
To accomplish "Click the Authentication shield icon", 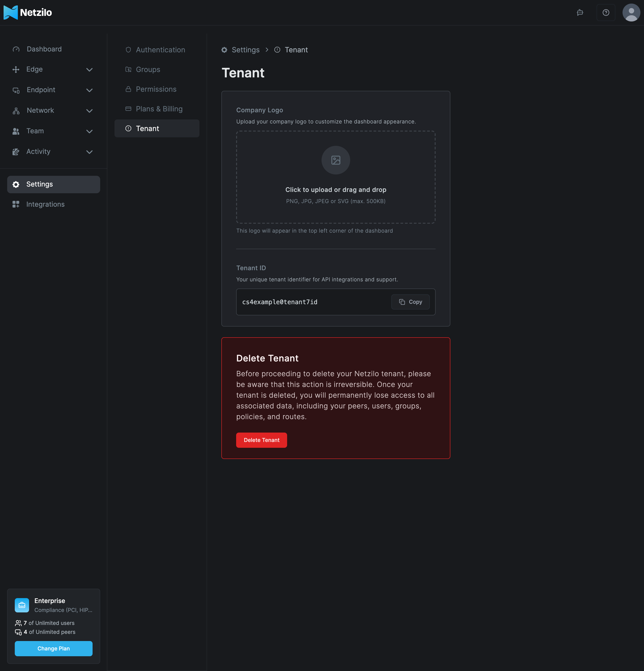I will point(128,50).
